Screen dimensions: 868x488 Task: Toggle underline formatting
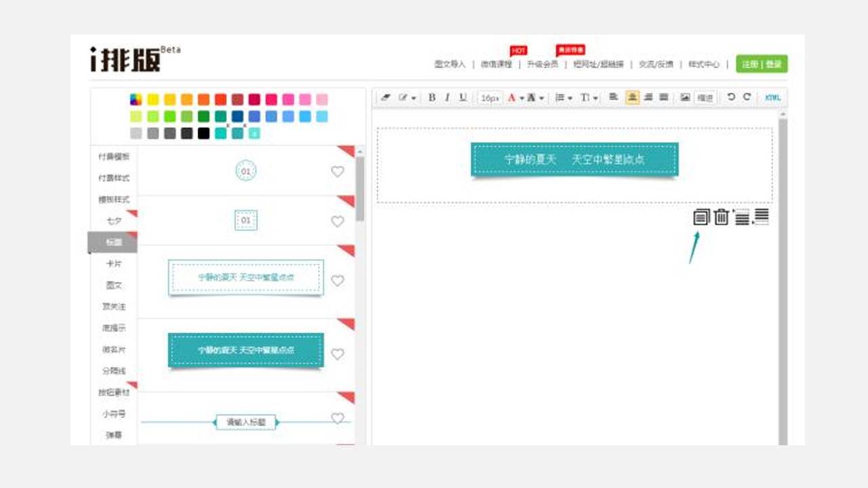[x=463, y=98]
